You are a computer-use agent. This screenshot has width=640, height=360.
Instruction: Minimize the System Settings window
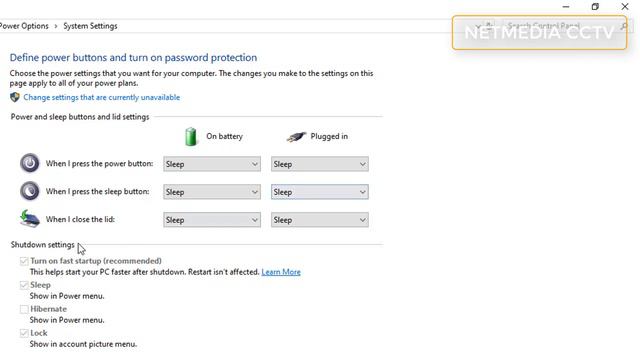pyautogui.click(x=566, y=7)
